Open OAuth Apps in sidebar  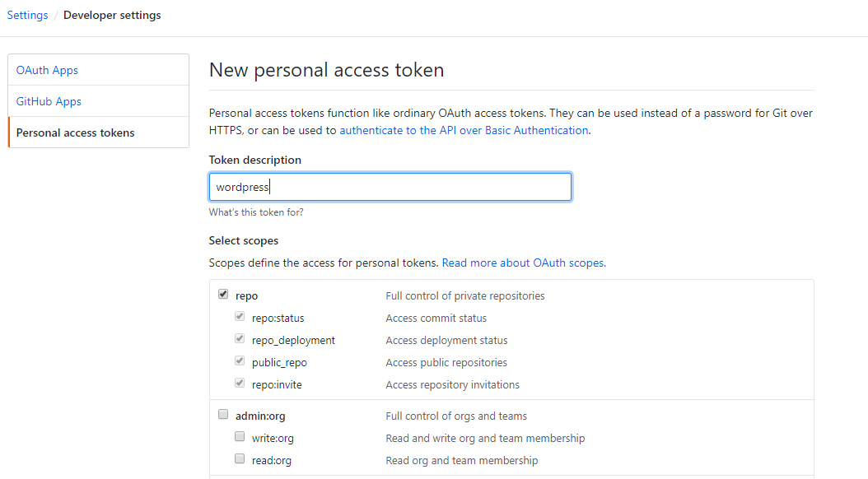click(47, 70)
